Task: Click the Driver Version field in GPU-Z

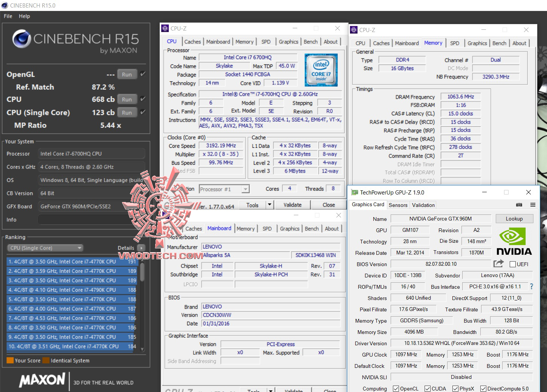Action: coord(461,343)
